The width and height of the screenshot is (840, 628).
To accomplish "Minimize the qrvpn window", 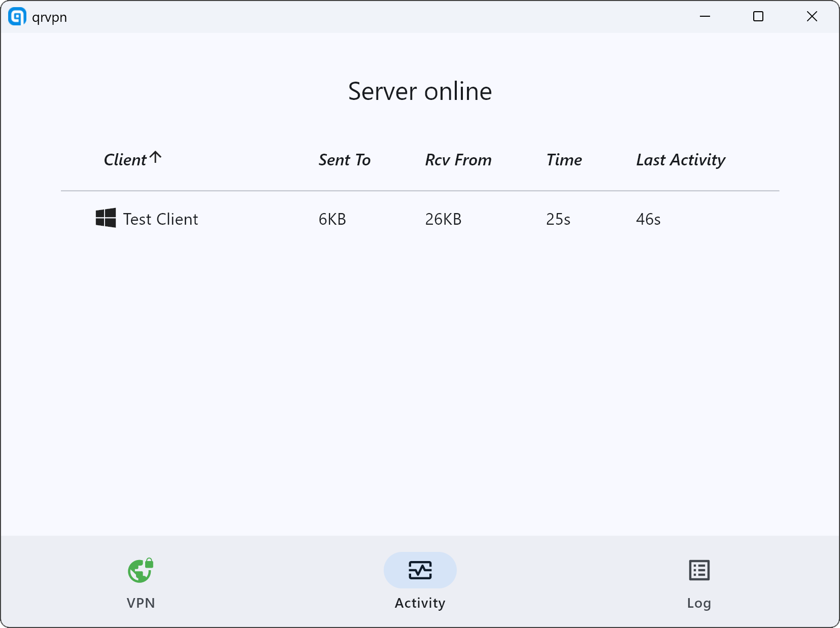I will (704, 17).
